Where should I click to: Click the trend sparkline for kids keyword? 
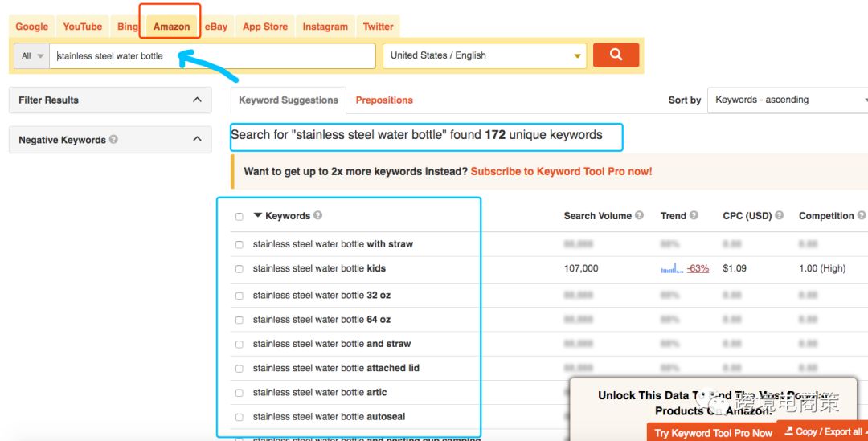pyautogui.click(x=671, y=268)
